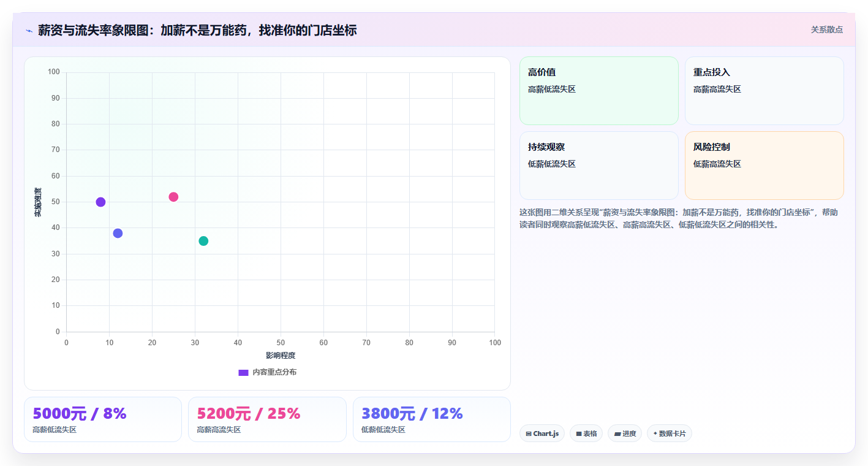Viewport: 868px width, 466px height.
Task: Select the 持续观察 quadrant card
Action: [x=599, y=166]
